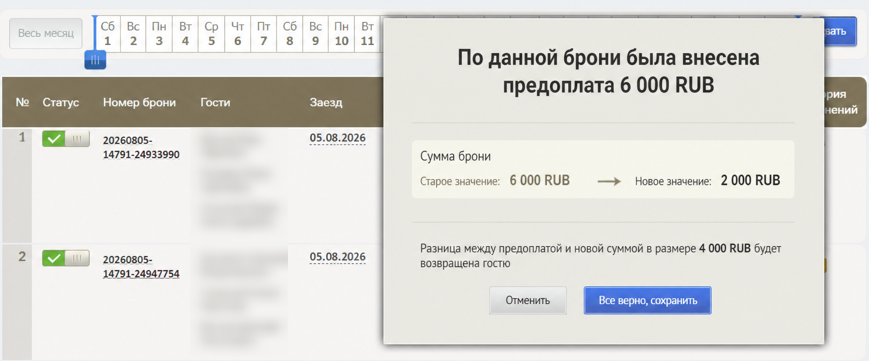Viewport: 869px width, 361px height.
Task: Toggle status switch for booking row 1
Action: (66, 139)
